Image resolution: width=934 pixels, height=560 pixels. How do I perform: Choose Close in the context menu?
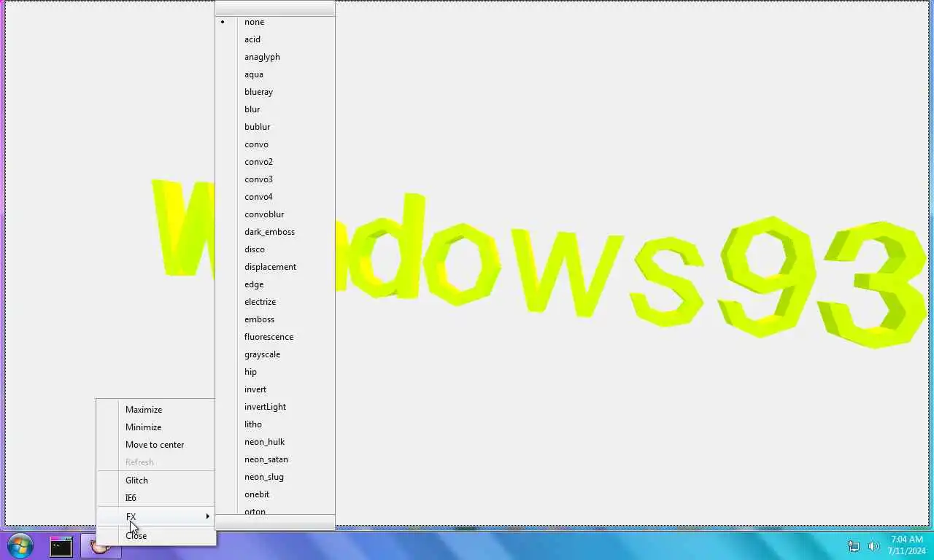tap(156, 536)
